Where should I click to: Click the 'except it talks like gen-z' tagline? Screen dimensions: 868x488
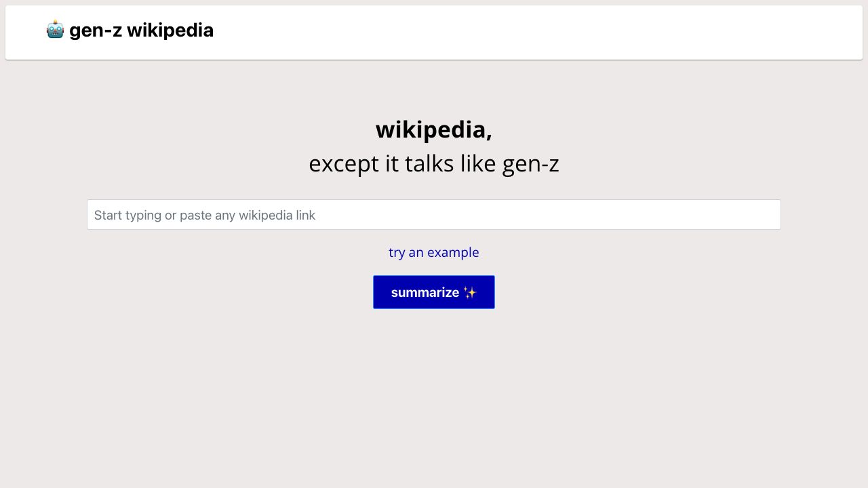[433, 162]
